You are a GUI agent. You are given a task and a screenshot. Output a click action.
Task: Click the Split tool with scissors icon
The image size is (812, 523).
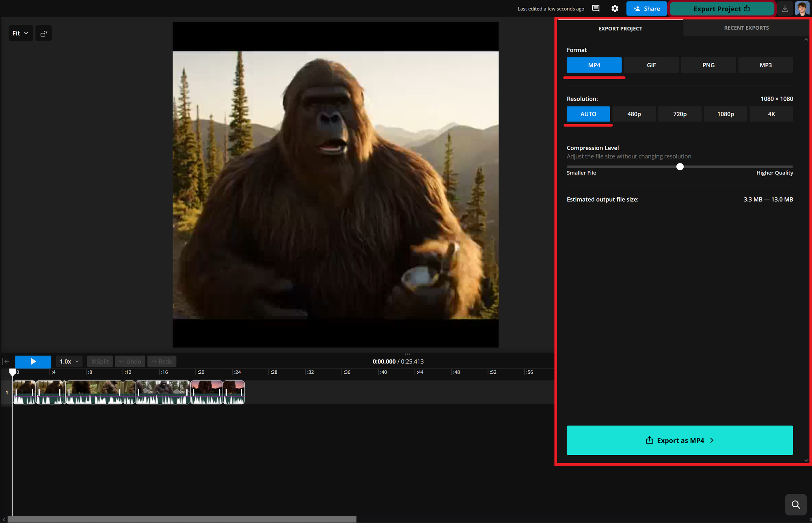coord(100,361)
